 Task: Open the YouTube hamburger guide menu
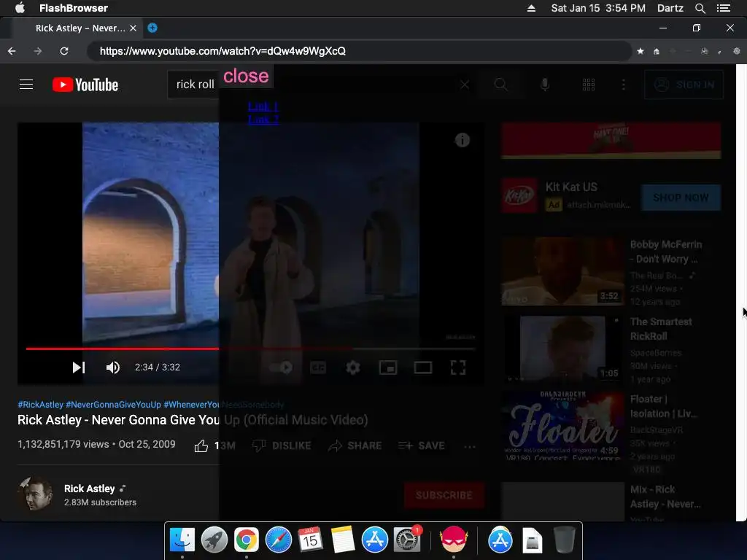(x=26, y=85)
